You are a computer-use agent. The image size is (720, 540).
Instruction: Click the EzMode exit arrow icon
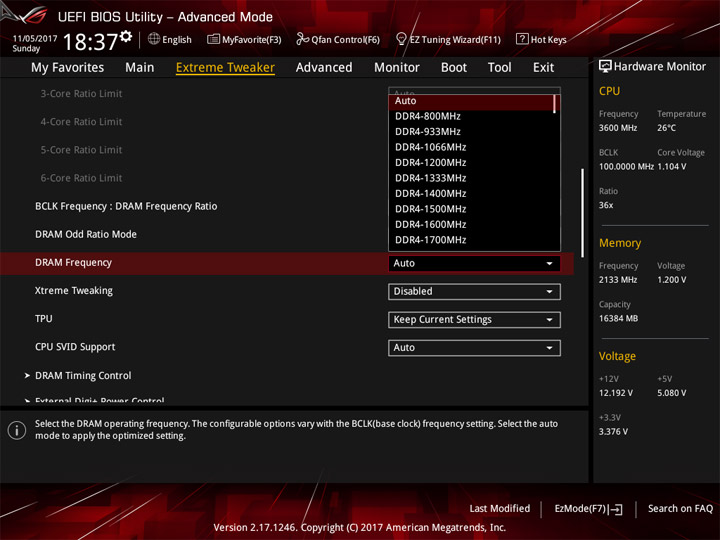pos(616,509)
